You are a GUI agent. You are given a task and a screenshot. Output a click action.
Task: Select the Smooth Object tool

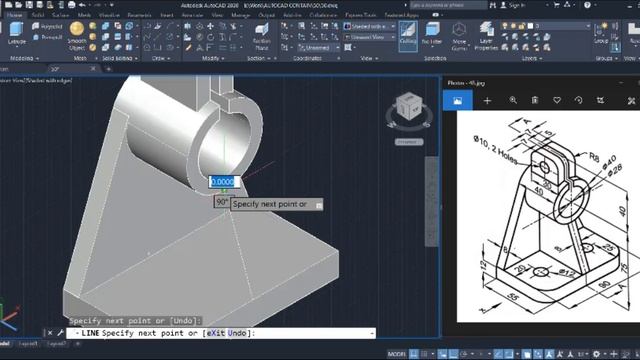pyautogui.click(x=77, y=37)
